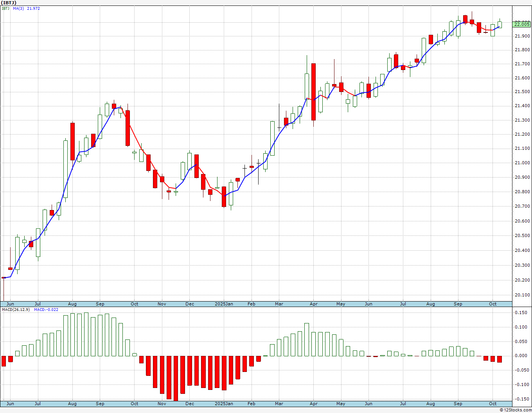Select the 21.400 price axis label
Screen dimensions: 532x413
(x=523, y=106)
